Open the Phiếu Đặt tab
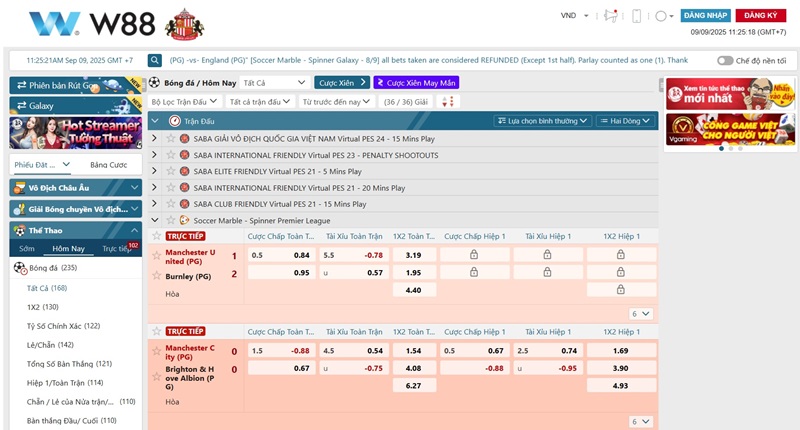 pyautogui.click(x=41, y=165)
